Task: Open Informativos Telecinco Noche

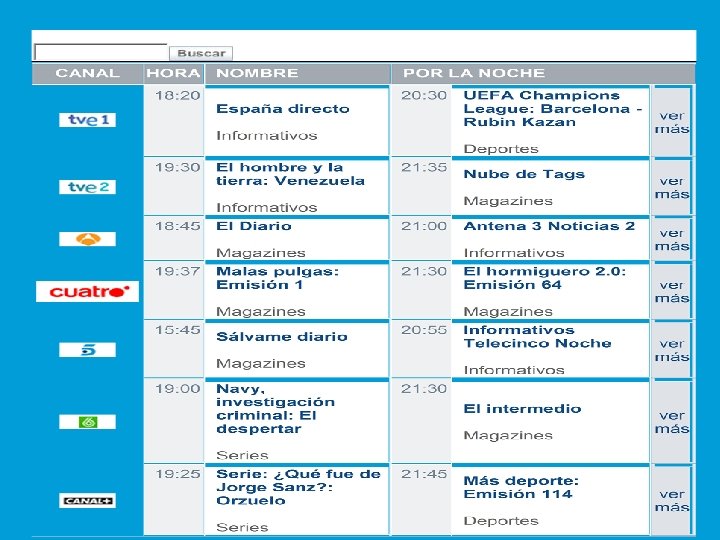Action: (537, 337)
